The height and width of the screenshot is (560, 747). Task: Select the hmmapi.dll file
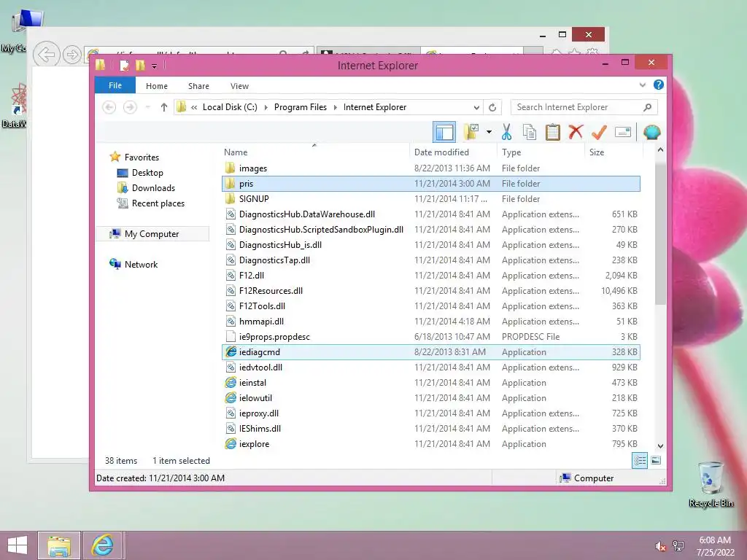pyautogui.click(x=430, y=322)
